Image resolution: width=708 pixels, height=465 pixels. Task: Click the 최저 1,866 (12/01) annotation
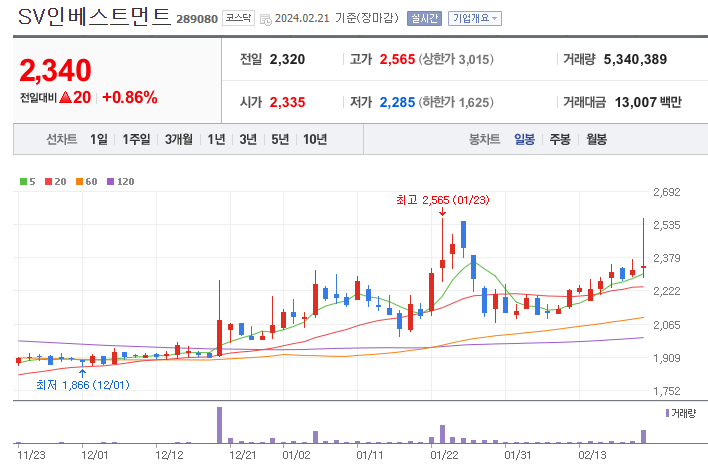pyautogui.click(x=83, y=385)
